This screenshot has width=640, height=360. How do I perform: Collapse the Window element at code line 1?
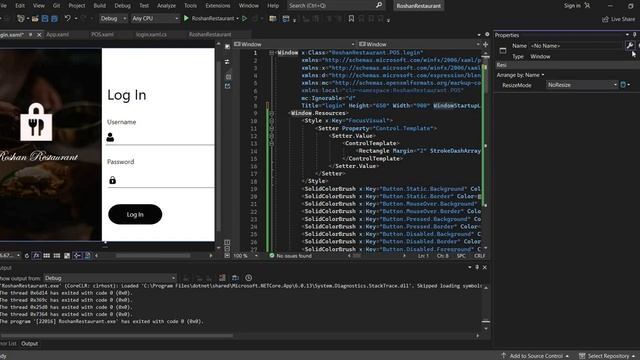271,53
